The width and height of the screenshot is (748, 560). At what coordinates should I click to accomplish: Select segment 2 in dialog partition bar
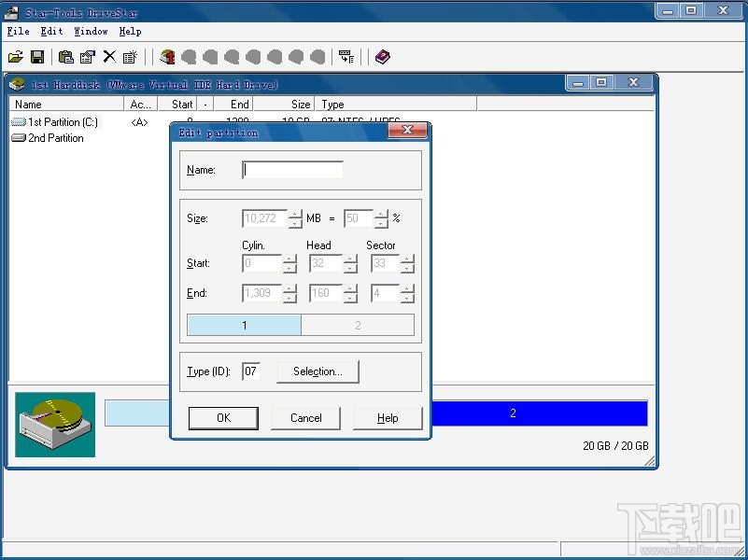358,325
